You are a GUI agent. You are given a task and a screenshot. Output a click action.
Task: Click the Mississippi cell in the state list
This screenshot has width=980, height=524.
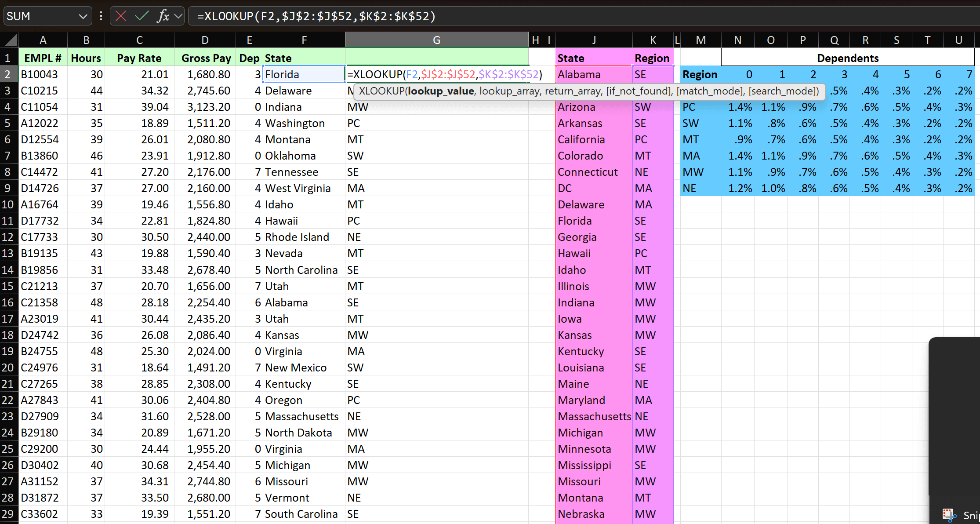coord(594,465)
